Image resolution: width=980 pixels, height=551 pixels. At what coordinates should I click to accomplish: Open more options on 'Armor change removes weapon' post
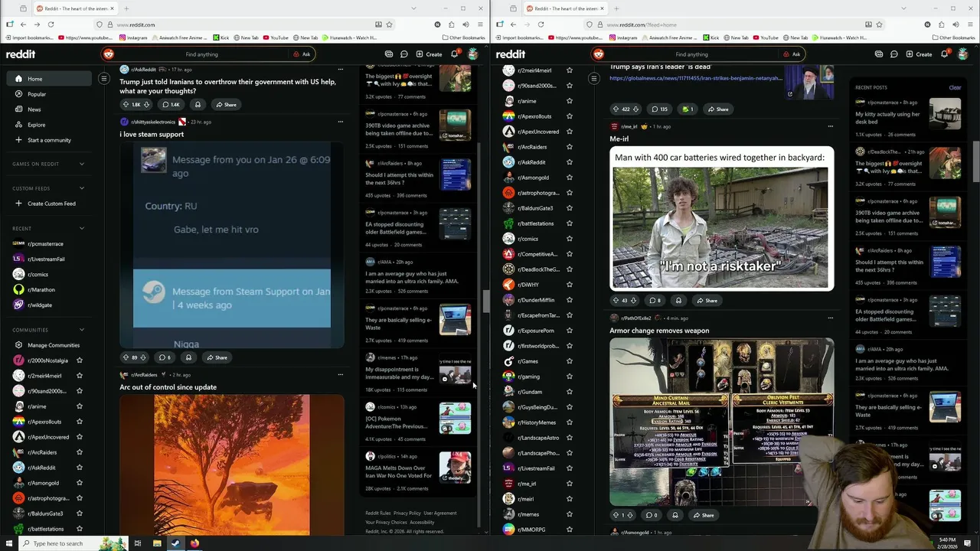pos(831,318)
